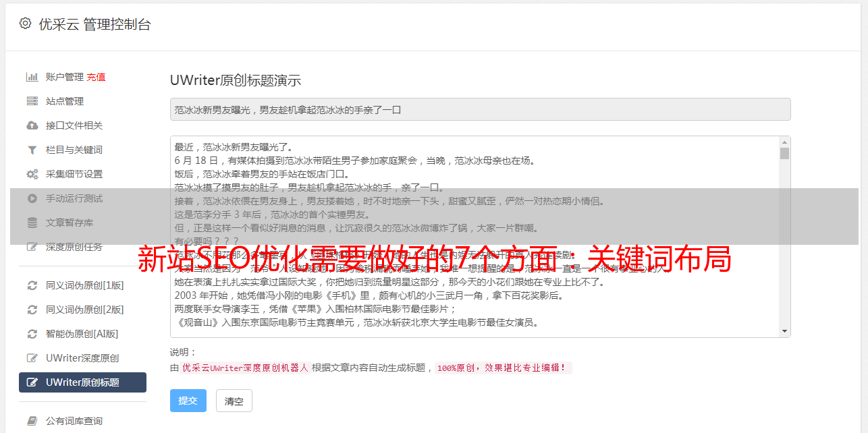The height and width of the screenshot is (433, 868).
Task: Click the text area scrollbar up arrow
Action: 784,142
